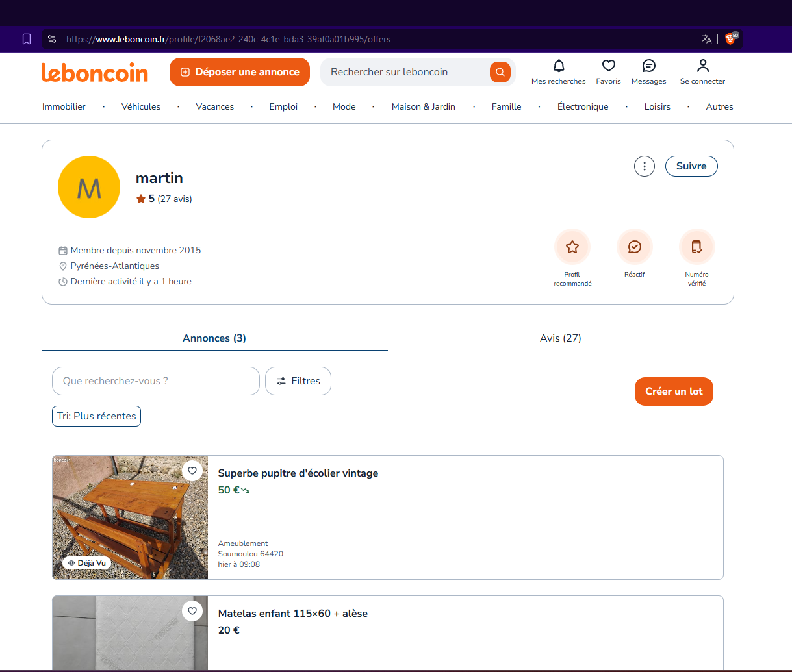Switch to the Avis (27) tab
The width and height of the screenshot is (792, 672).
(561, 338)
